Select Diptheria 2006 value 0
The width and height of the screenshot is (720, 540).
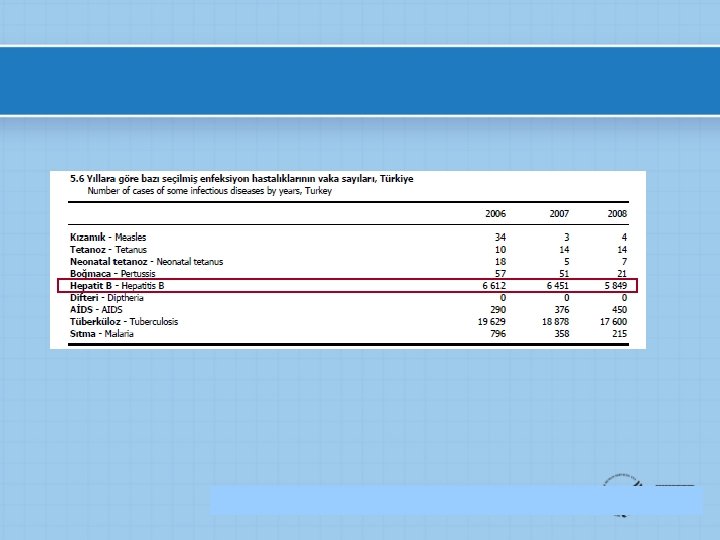click(503, 298)
